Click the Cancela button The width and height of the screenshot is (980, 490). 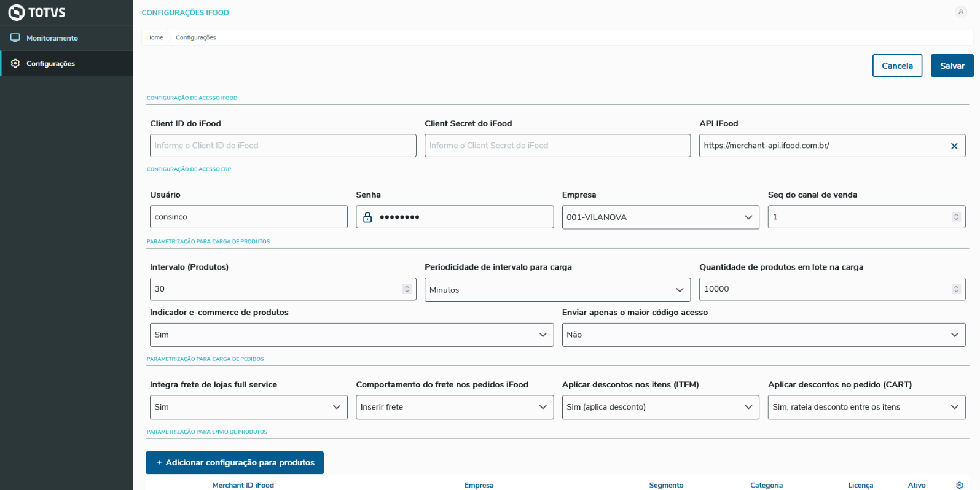[897, 66]
